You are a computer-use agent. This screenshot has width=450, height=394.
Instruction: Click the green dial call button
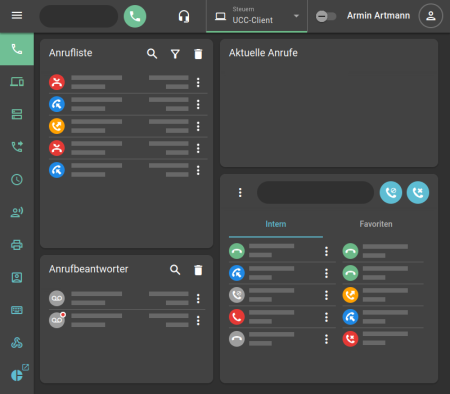[x=135, y=16]
